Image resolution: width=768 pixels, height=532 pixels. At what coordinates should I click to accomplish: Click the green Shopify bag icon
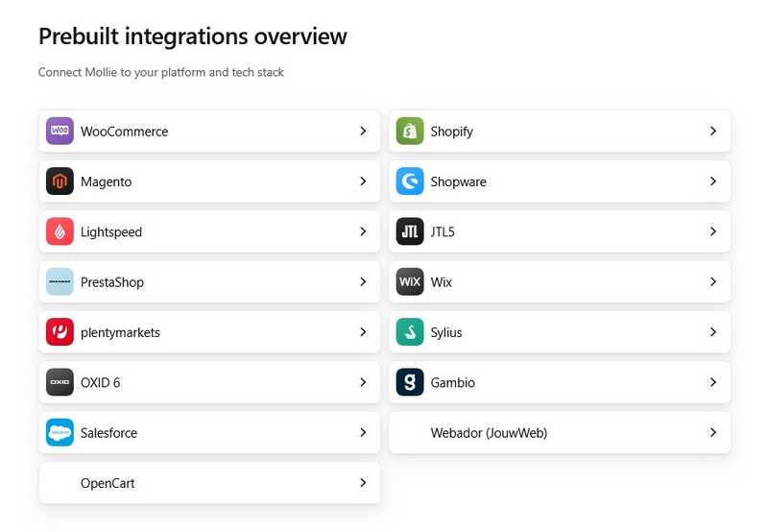pos(410,132)
